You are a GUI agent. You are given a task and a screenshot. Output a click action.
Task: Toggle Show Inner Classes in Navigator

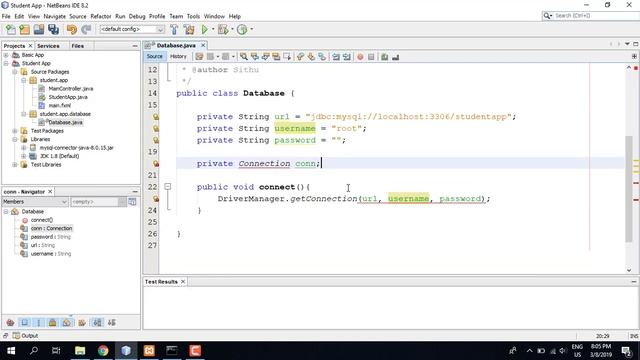coord(67,322)
